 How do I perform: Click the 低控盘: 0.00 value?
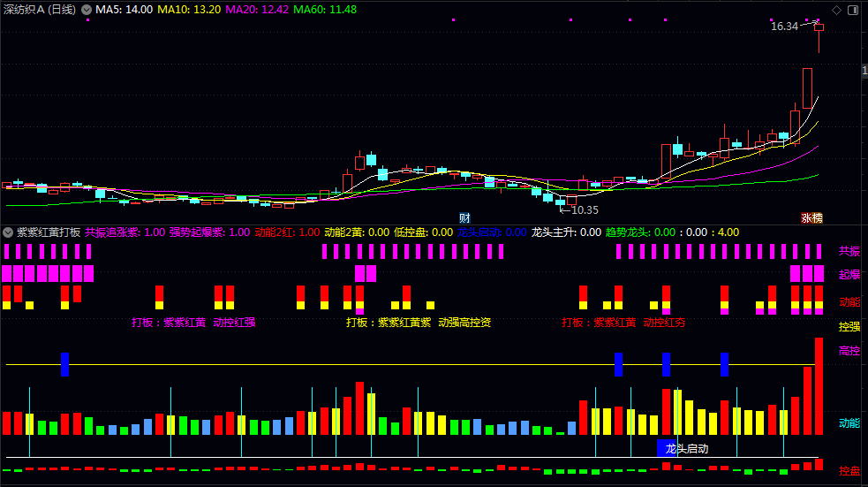(x=424, y=232)
